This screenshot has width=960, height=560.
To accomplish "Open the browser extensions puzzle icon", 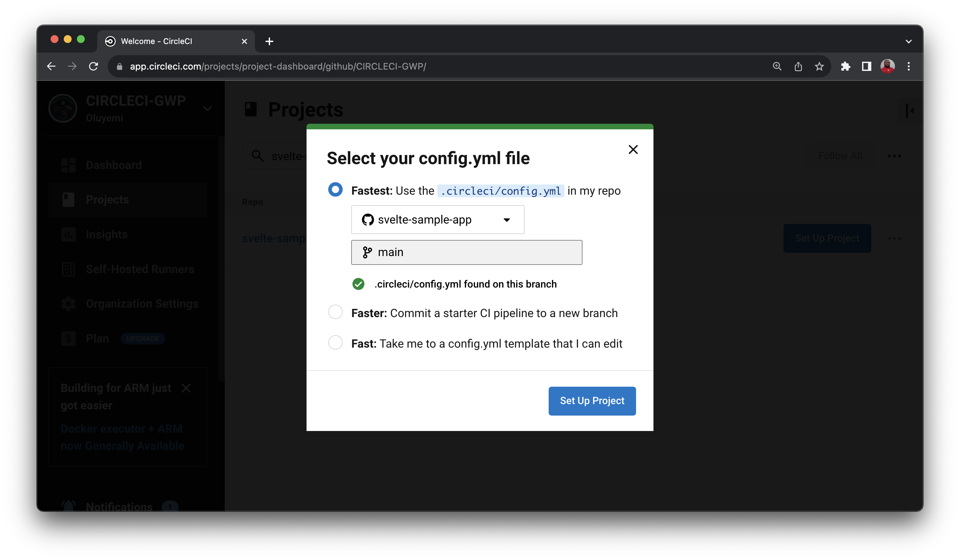I will click(845, 67).
